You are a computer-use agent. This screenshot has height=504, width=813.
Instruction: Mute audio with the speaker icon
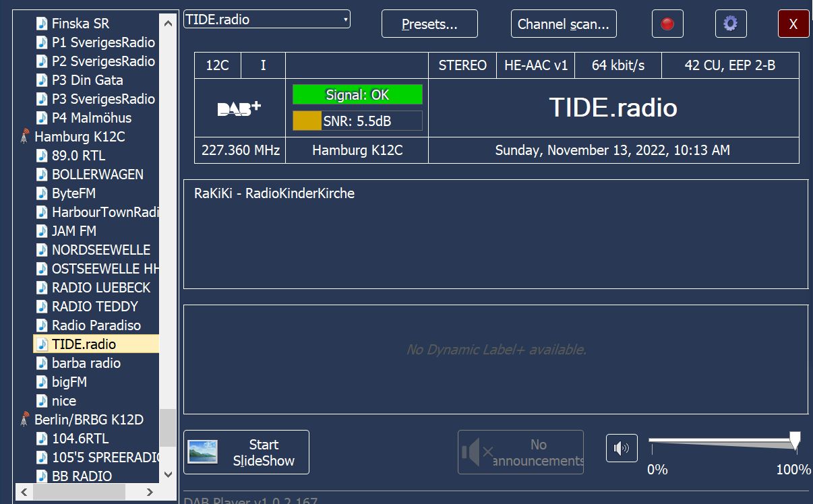(x=622, y=448)
